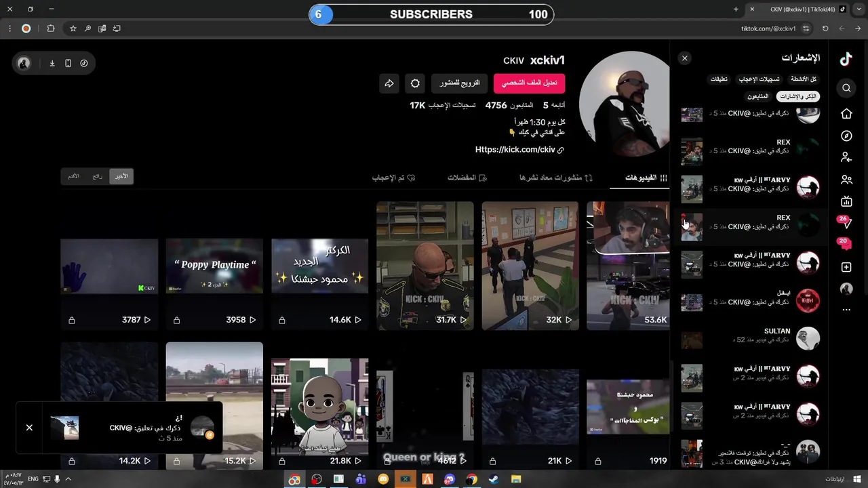The width and height of the screenshot is (868, 488).
Task: Open the cartoon character video with 21.8K views
Action: pos(320,405)
